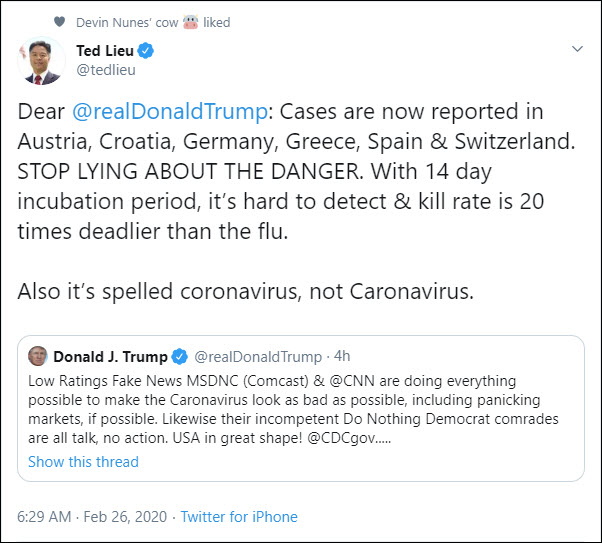
Task: Click "Show this thread" link
Action: pyautogui.click(x=83, y=462)
